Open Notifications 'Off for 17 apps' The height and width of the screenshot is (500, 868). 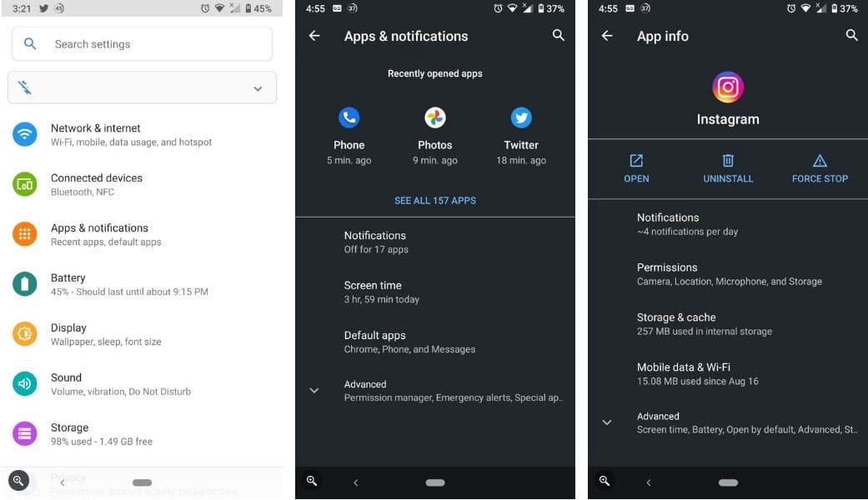tap(435, 242)
